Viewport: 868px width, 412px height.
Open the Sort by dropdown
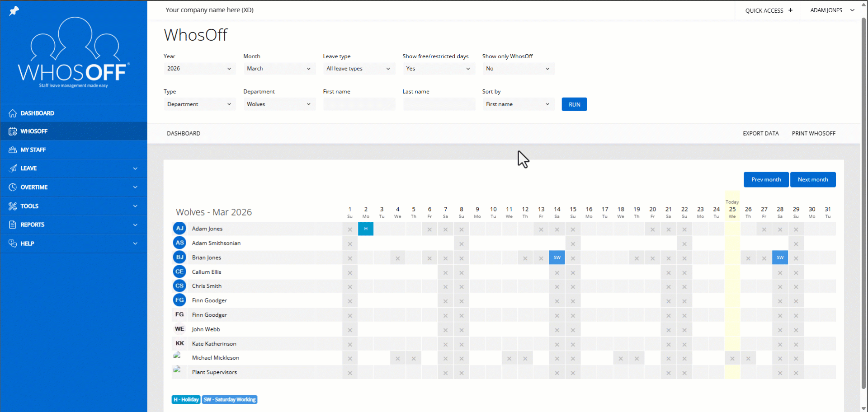(518, 104)
